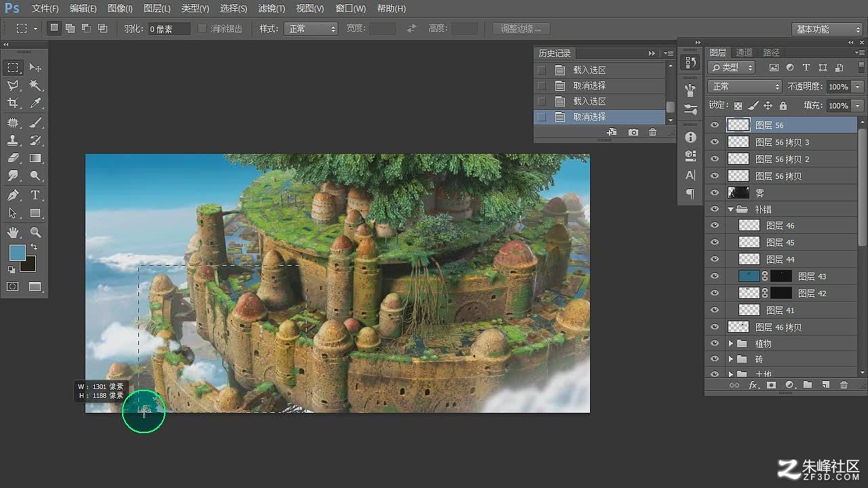Select the Healing Brush tool

pyautogui.click(x=13, y=123)
